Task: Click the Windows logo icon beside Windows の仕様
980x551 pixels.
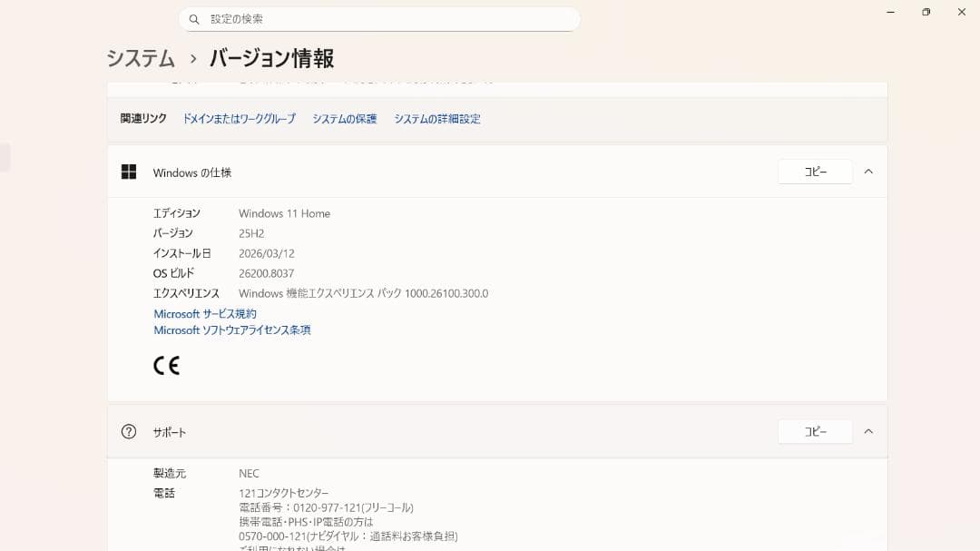Action: [128, 172]
